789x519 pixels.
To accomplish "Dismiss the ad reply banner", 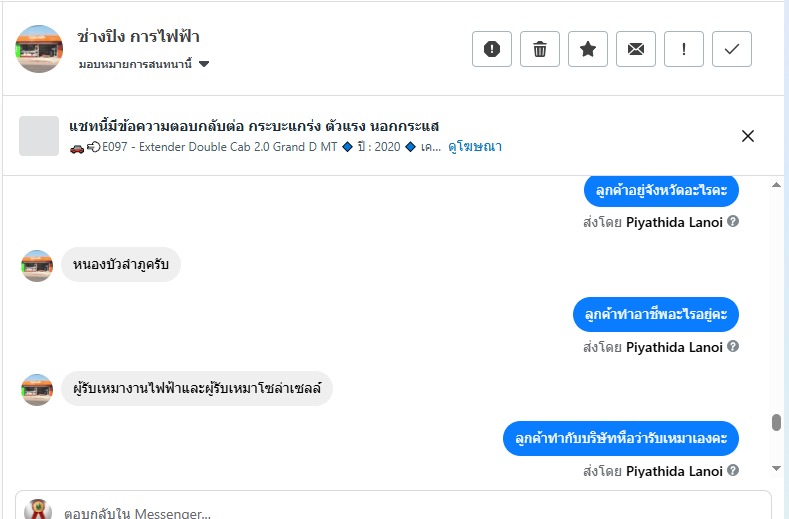I will point(748,136).
